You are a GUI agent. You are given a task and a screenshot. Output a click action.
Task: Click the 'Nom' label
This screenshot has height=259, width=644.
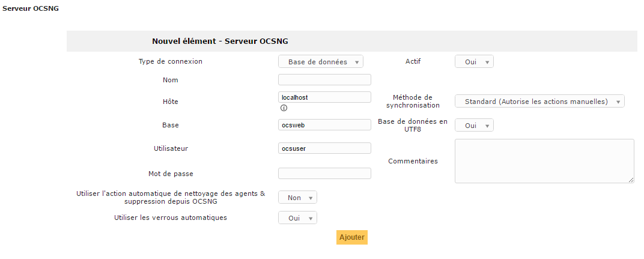coord(171,80)
